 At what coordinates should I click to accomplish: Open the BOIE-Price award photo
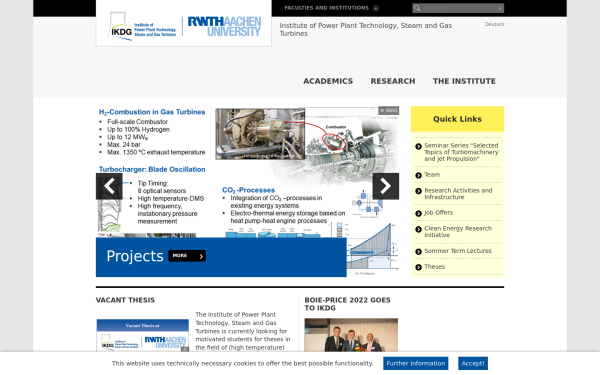tap(351, 335)
